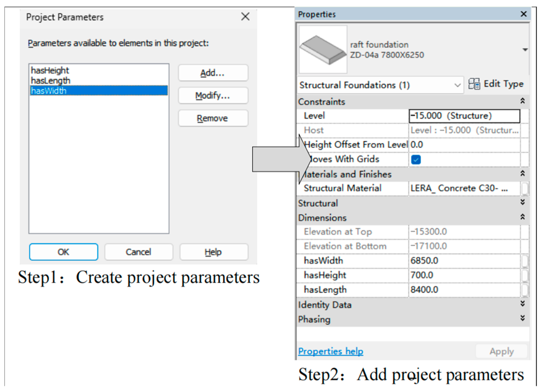Image resolution: width=540 pixels, height=392 pixels.
Task: Expand the Structural section
Action: [522, 202]
